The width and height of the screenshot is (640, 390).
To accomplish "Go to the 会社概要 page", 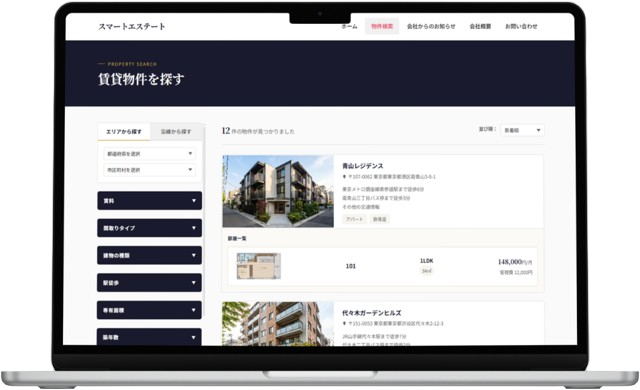I will coord(480,27).
